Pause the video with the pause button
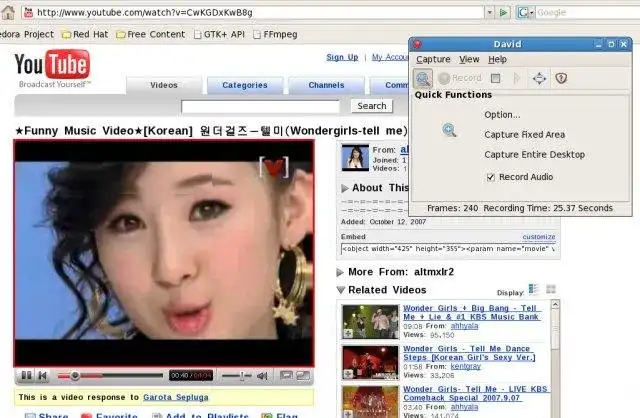 (x=26, y=376)
